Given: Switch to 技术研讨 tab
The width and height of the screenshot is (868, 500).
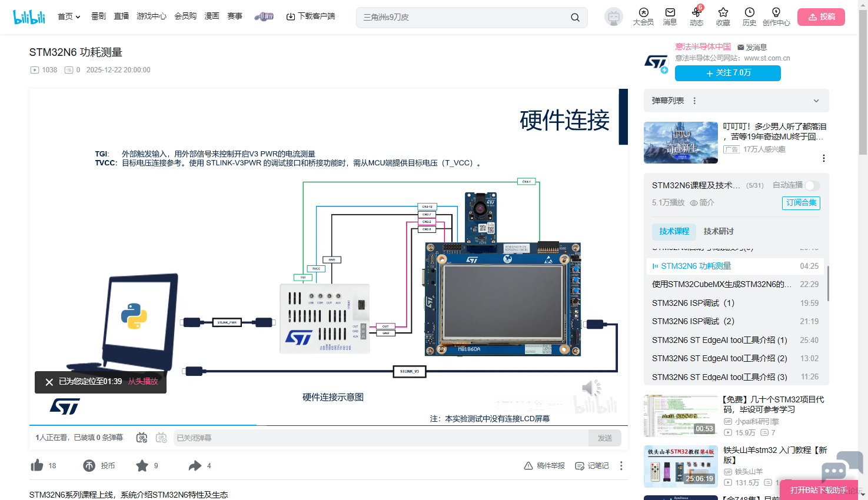Looking at the screenshot, I should (x=719, y=231).
